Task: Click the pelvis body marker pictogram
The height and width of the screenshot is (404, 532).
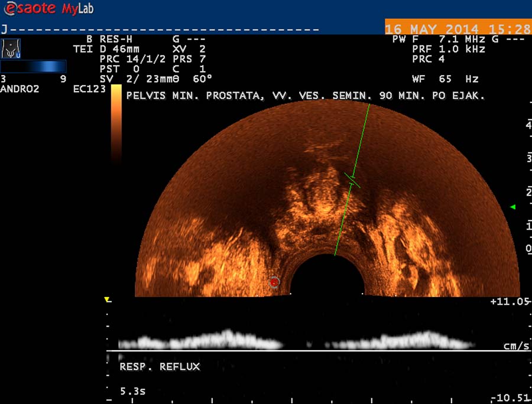Action: tap(11, 48)
